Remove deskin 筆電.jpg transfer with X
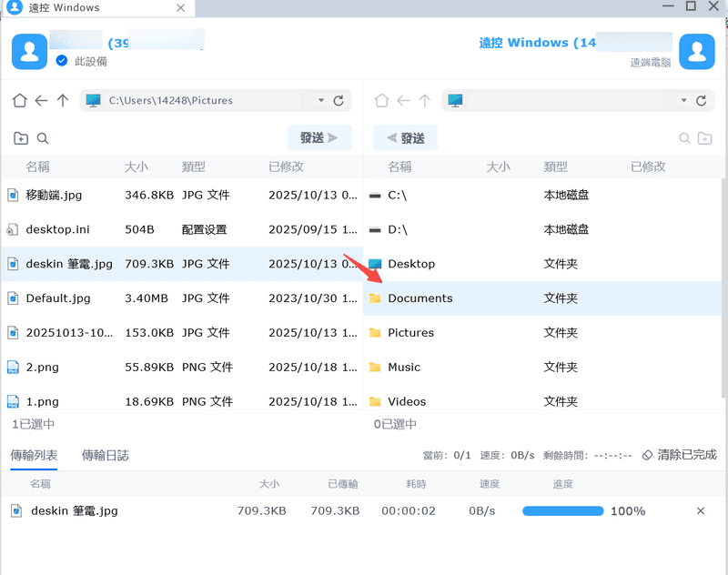The width and height of the screenshot is (728, 575). coord(701,511)
